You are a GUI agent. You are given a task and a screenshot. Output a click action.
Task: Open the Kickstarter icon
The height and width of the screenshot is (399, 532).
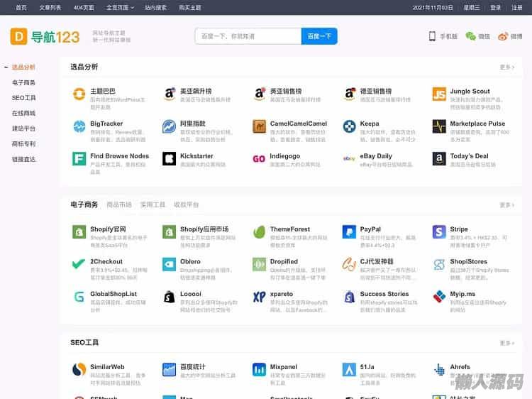click(169, 158)
